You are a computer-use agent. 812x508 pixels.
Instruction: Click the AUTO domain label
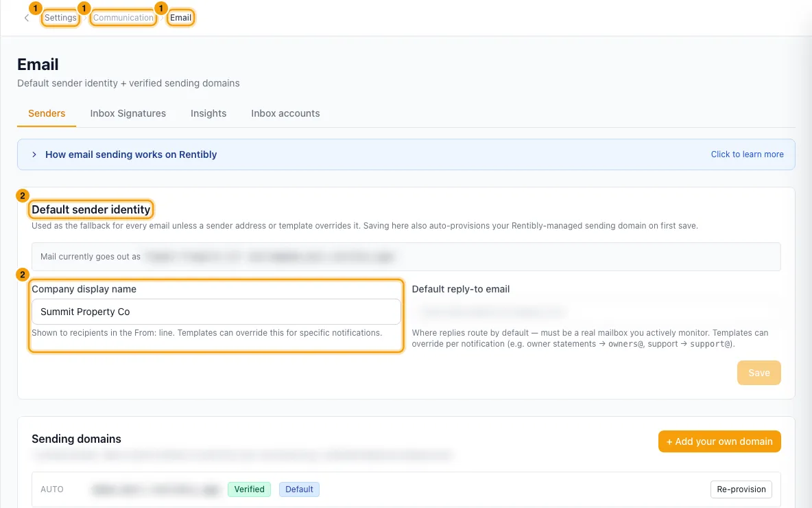pos(52,489)
